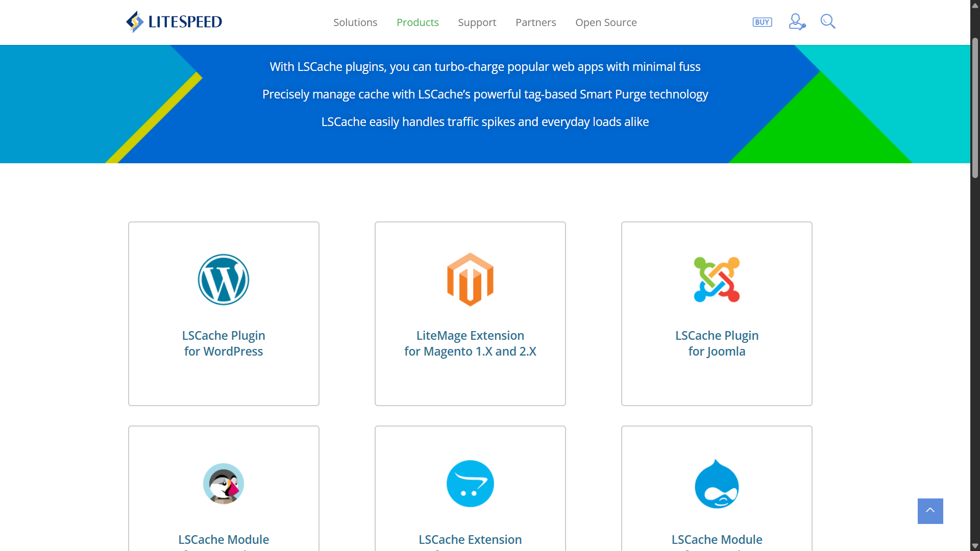Open the BUY cart icon
This screenshot has width=980, height=551.
click(762, 22)
